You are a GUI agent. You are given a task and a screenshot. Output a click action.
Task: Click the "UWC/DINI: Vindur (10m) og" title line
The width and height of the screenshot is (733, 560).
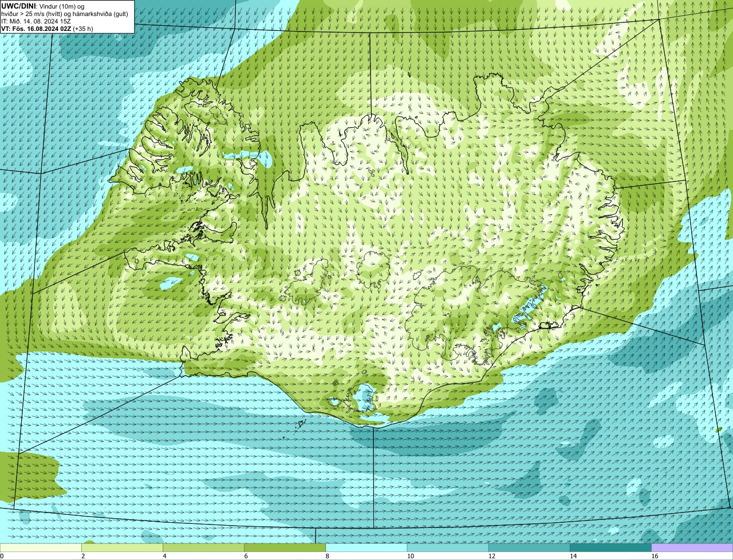43,6
